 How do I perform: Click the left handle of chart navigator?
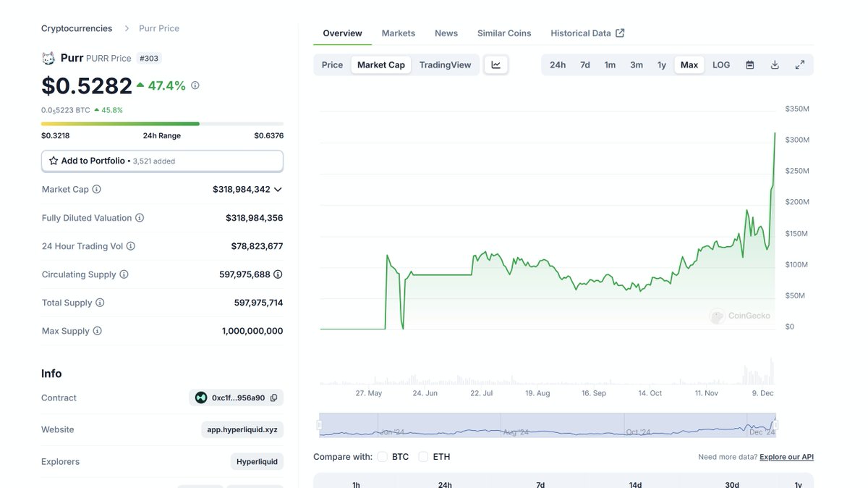point(320,425)
